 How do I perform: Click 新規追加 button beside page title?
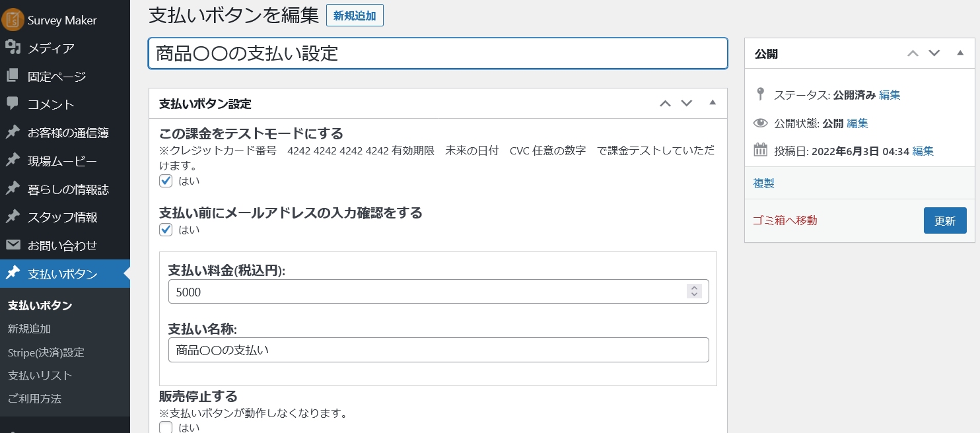point(355,16)
